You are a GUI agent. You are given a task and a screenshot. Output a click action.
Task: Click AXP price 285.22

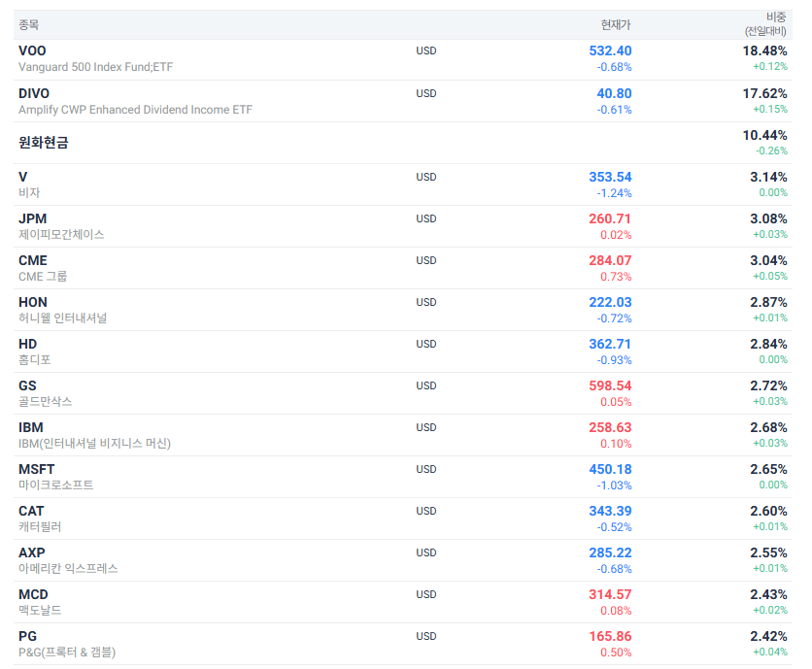coord(610,552)
